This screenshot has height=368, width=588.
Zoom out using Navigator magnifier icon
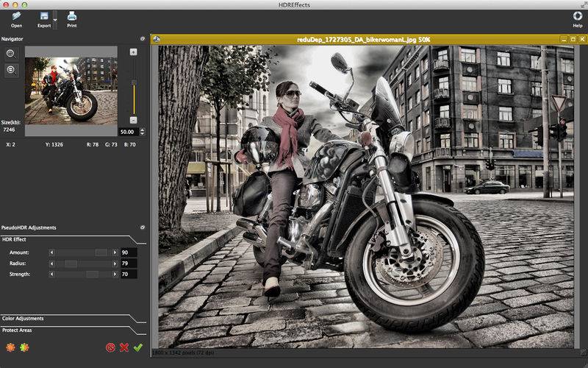11,70
